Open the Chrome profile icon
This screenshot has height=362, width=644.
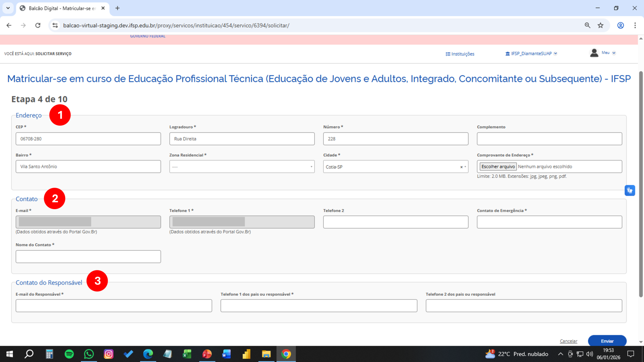[621, 25]
